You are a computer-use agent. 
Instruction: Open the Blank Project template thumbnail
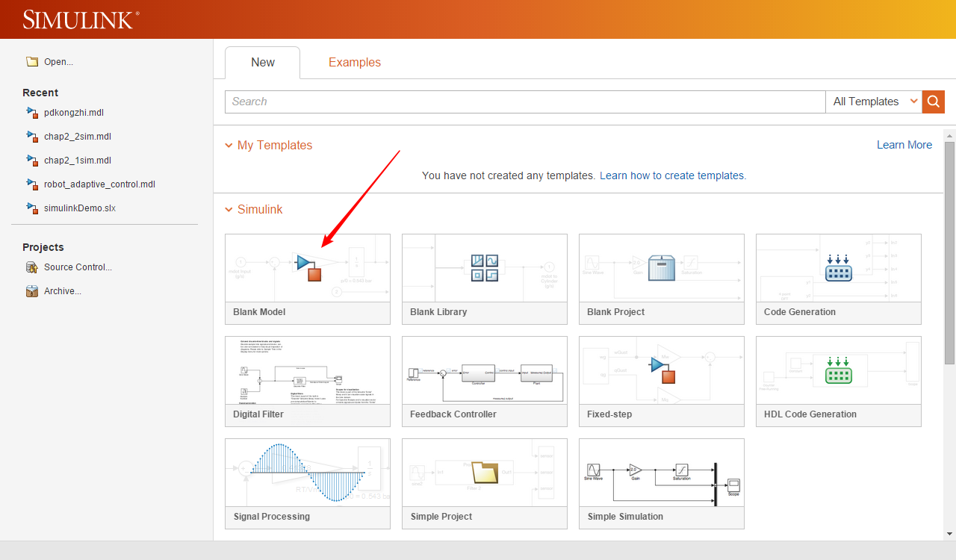coord(662,268)
